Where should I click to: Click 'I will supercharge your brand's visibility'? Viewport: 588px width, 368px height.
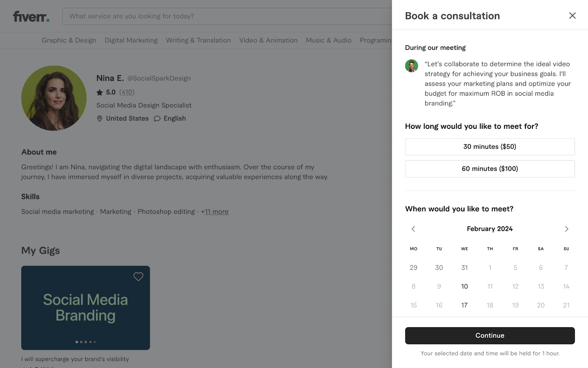[x=75, y=359]
